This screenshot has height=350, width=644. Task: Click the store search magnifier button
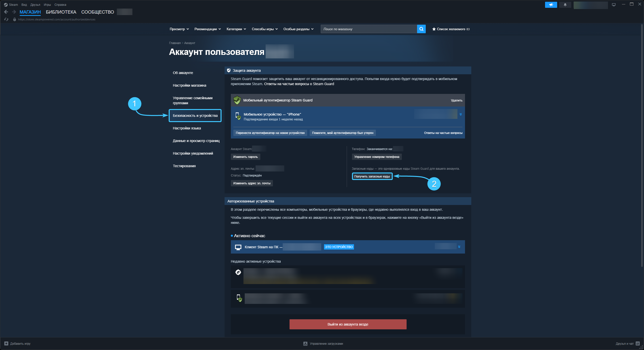[x=421, y=29]
